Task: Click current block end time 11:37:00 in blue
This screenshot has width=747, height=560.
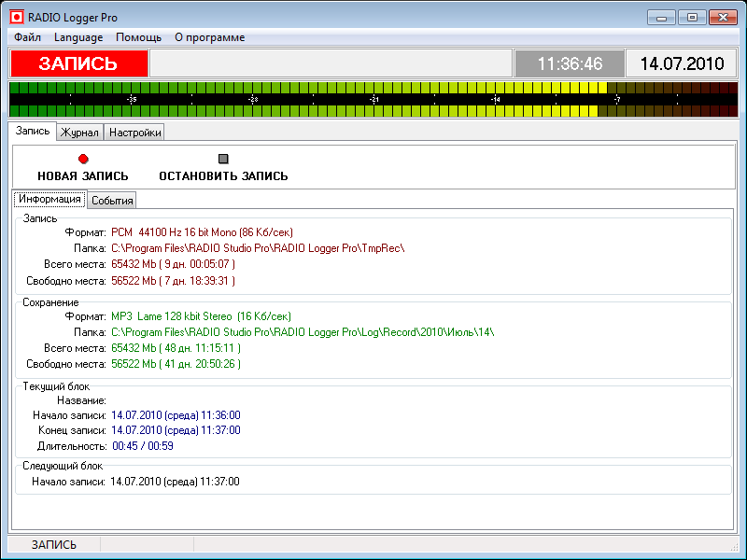Action: pyautogui.click(x=176, y=430)
